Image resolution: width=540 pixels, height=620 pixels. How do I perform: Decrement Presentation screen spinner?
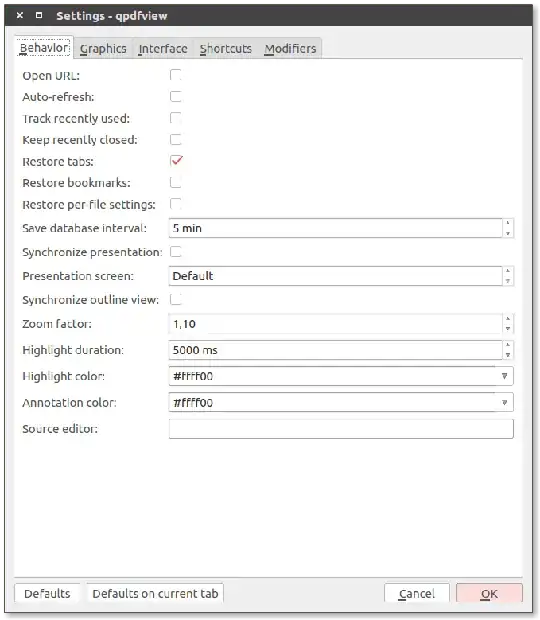click(x=508, y=281)
